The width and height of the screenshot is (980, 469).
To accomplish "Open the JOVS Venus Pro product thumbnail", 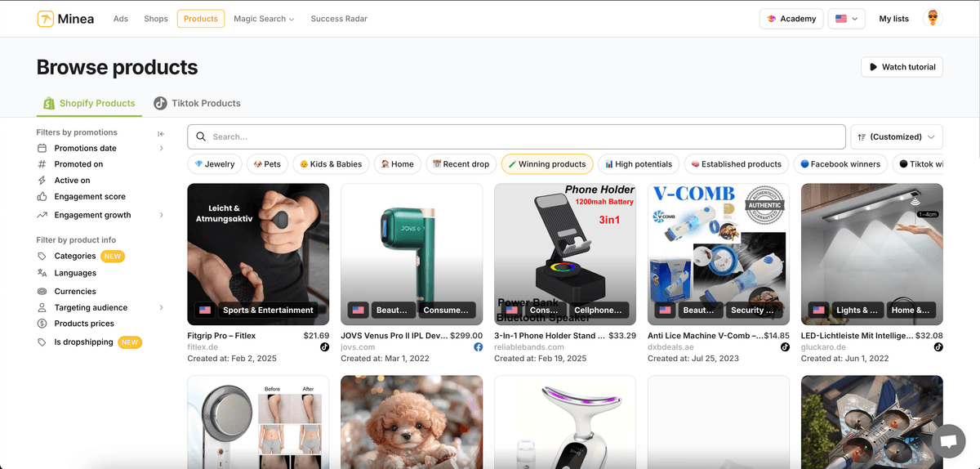I will pyautogui.click(x=412, y=254).
